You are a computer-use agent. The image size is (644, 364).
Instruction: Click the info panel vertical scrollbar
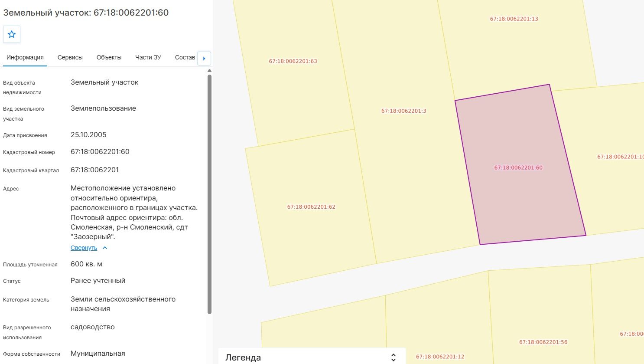point(210,194)
